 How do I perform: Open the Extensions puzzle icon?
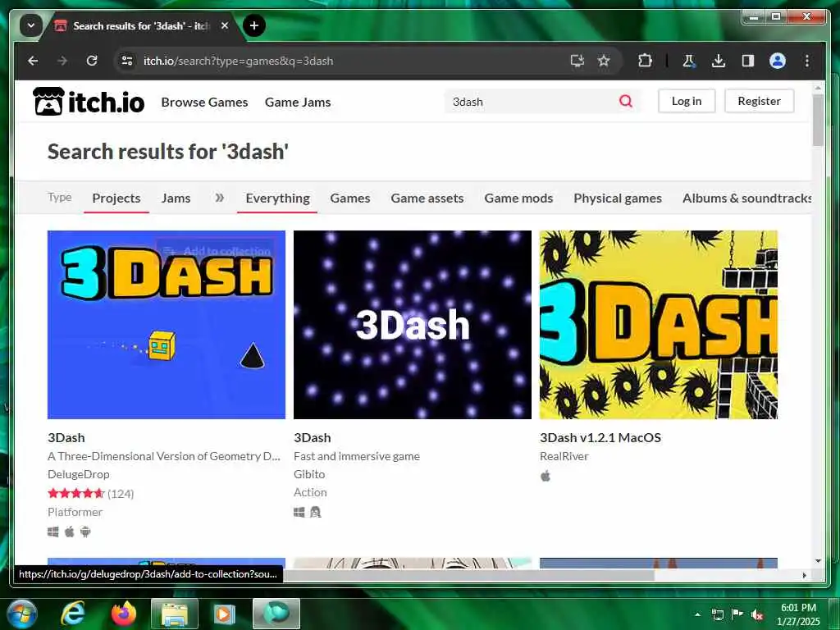(645, 61)
